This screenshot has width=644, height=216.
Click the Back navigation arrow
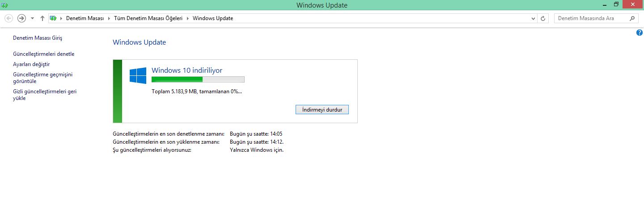[x=8, y=18]
